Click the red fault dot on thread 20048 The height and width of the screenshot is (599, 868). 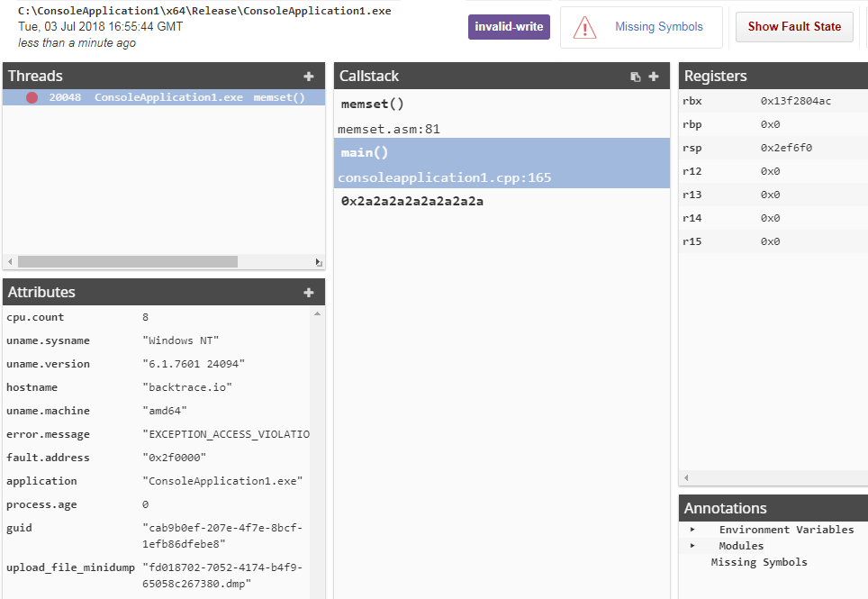click(32, 97)
